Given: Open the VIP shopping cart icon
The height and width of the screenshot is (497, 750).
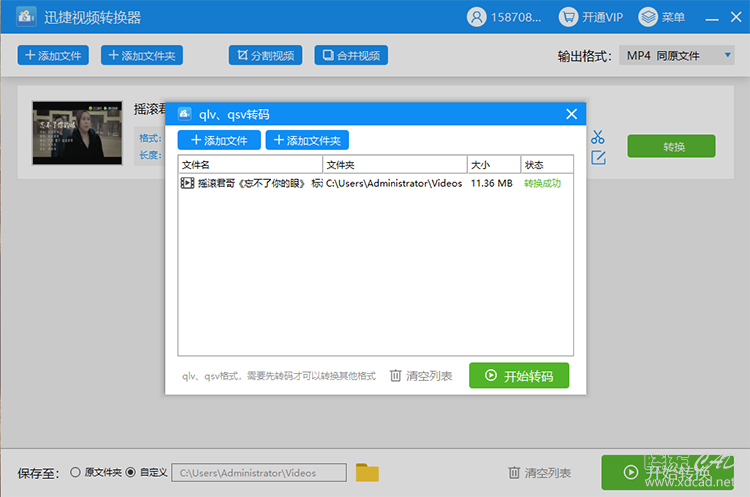Looking at the screenshot, I should (568, 17).
